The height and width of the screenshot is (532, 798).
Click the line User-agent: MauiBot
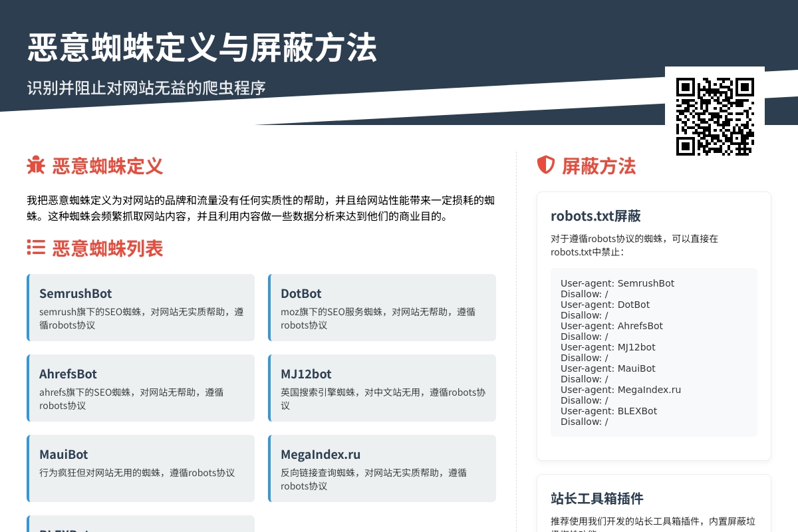pos(608,368)
